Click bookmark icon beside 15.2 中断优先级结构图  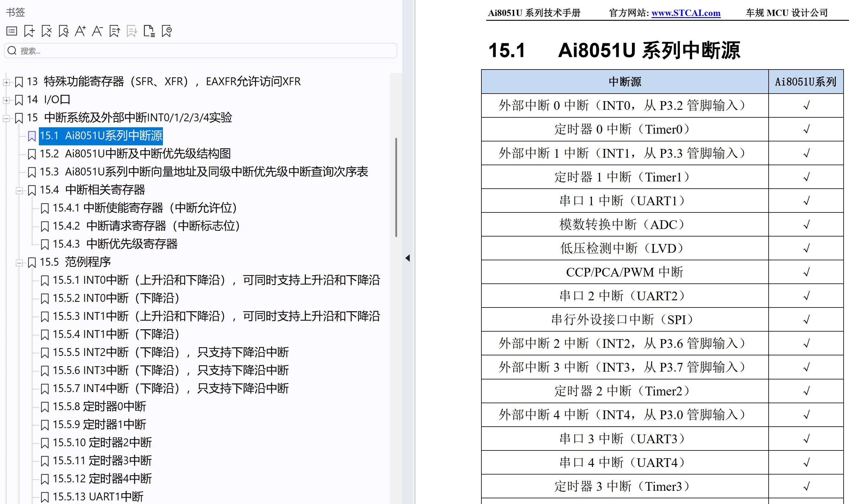pos(32,154)
